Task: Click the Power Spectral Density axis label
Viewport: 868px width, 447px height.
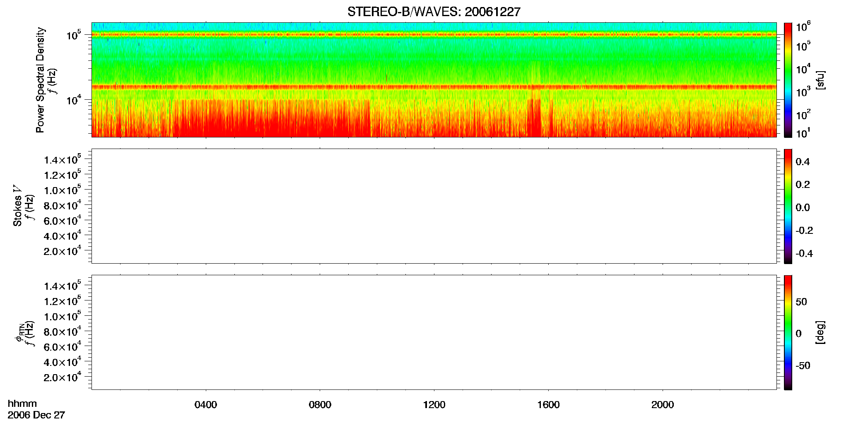Action: click(x=40, y=80)
